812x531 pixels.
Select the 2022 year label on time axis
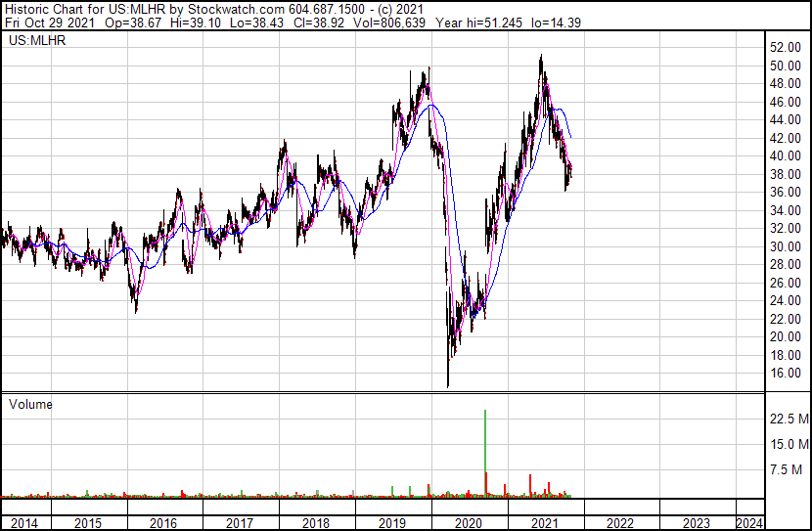point(620,523)
